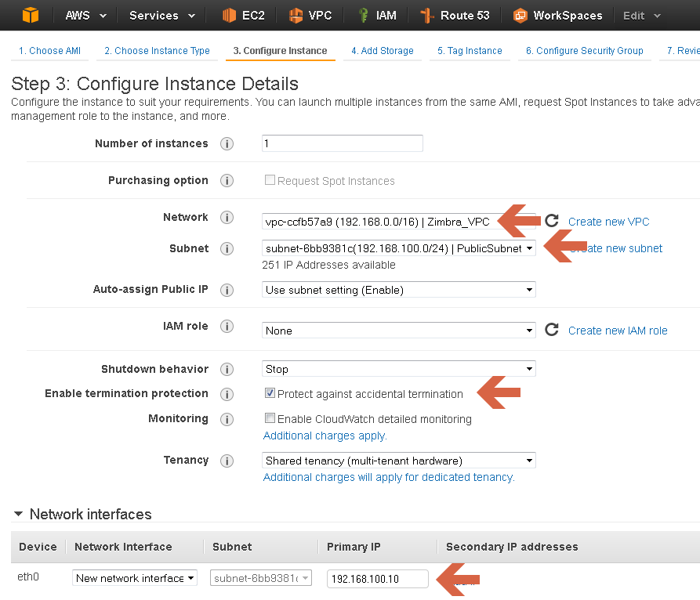700x600 pixels.
Task: Open the Subnet selection dropdown
Action: tap(399, 248)
